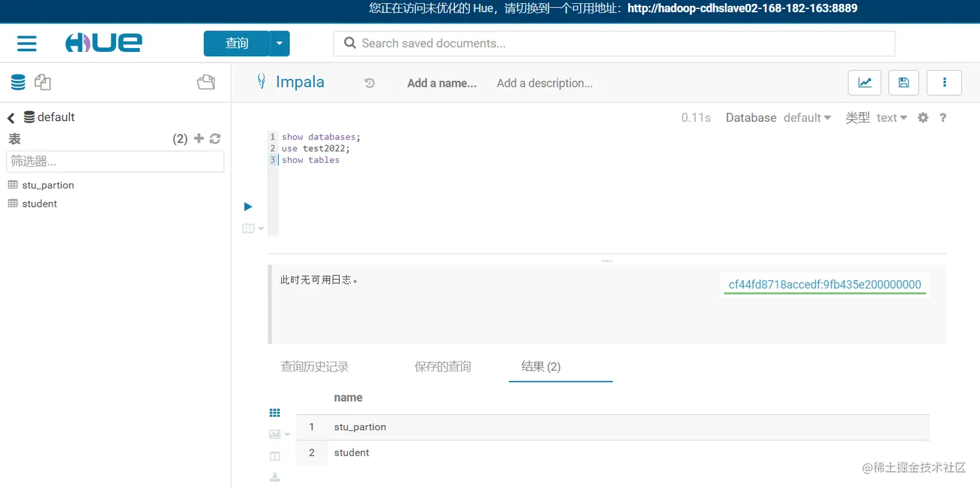Open the Database default dropdown
Viewport: 980px width, 488px height.
tap(807, 118)
